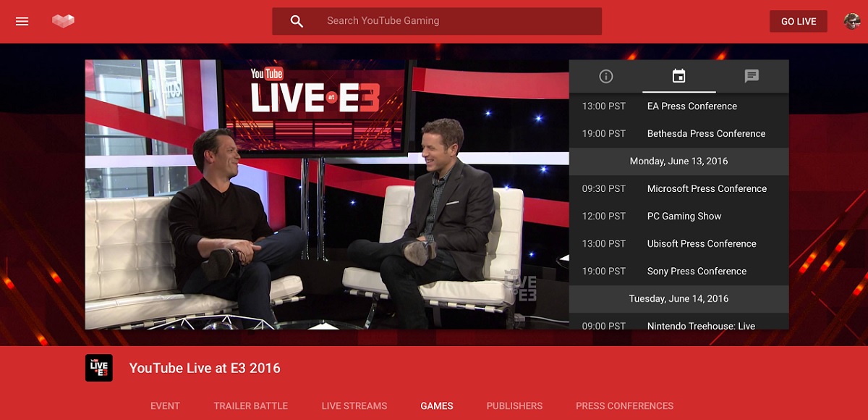Select Sony Press Conference schedule entry
The height and width of the screenshot is (420, 868).
click(x=678, y=271)
